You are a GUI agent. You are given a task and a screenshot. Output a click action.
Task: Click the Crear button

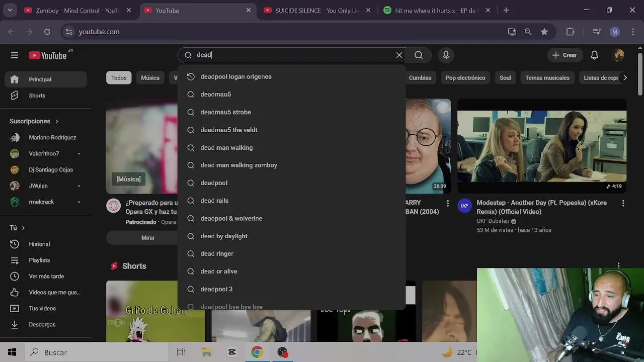click(x=565, y=55)
